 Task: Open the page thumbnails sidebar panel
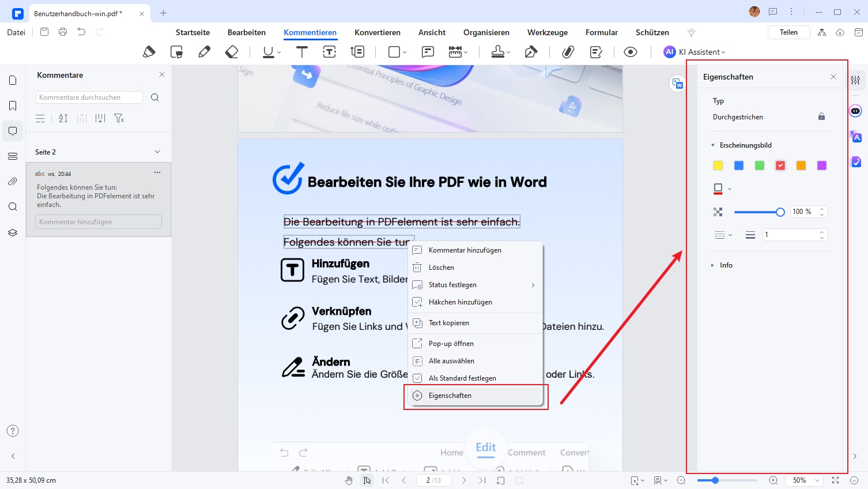13,80
